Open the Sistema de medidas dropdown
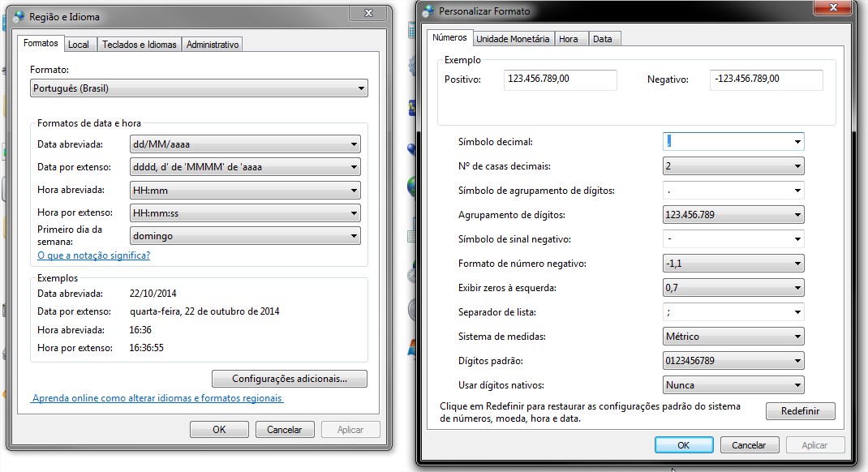Image resolution: width=868 pixels, height=472 pixels. (733, 337)
